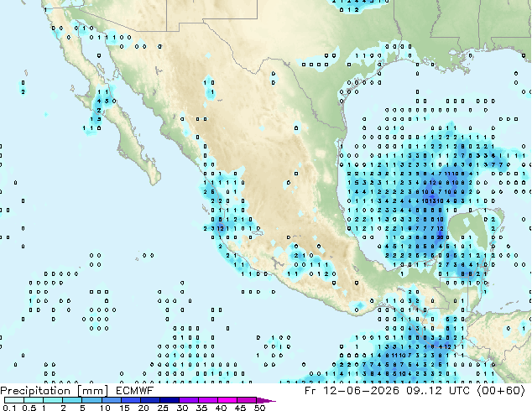Viewport: 532px width, 411px height.
Task: Click the 35–40 mm magenta legend segment
Action: [x=207, y=400]
